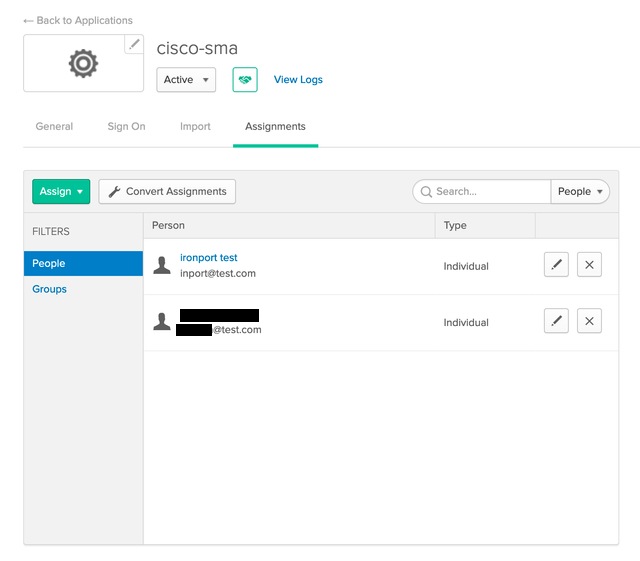
Task: Click Convert Assignments button
Action: click(x=167, y=191)
